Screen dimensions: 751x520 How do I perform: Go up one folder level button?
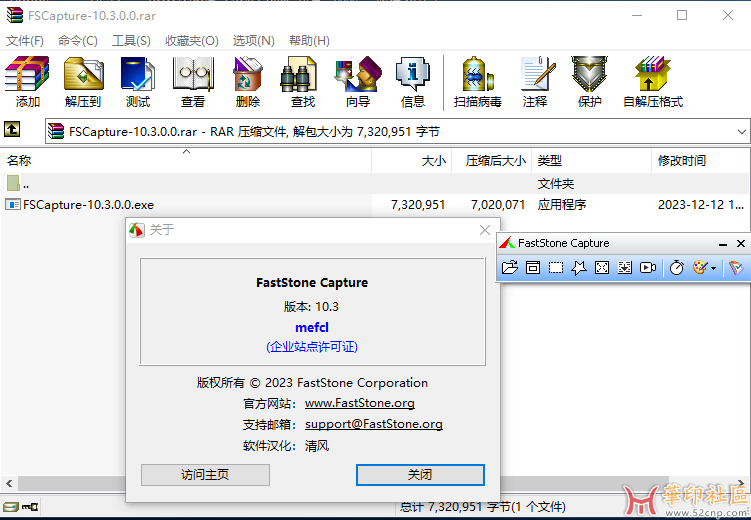(x=12, y=130)
